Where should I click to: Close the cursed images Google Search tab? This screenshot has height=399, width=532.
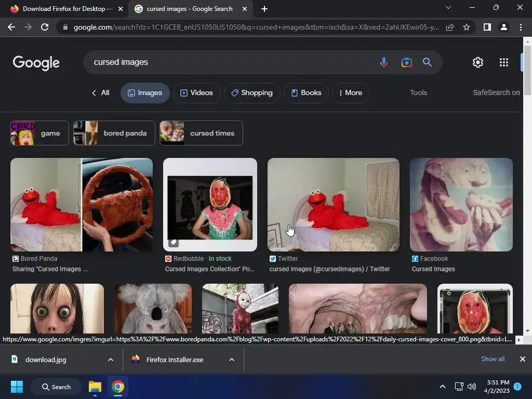(245, 9)
